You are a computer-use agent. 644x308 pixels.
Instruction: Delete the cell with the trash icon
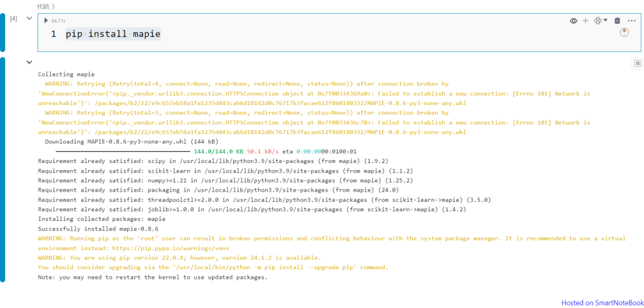coord(617,20)
